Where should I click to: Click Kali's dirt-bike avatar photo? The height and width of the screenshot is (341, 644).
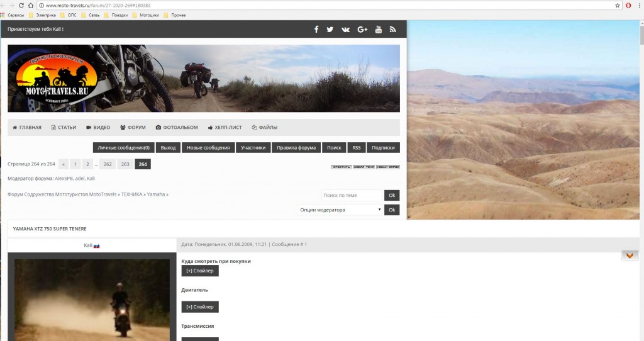(92, 300)
